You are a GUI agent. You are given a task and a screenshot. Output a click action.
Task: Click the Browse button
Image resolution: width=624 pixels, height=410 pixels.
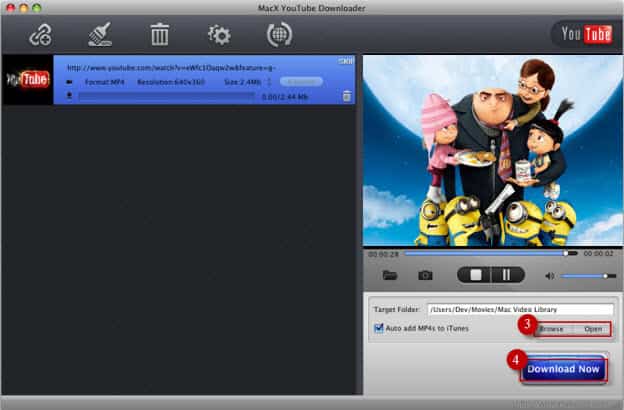click(552, 329)
